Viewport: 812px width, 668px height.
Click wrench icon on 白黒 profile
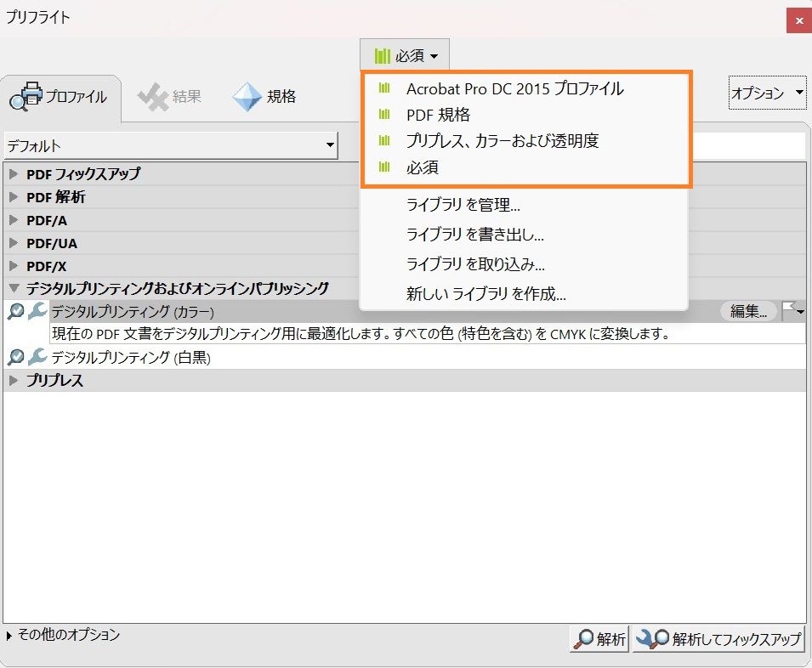click(x=37, y=356)
